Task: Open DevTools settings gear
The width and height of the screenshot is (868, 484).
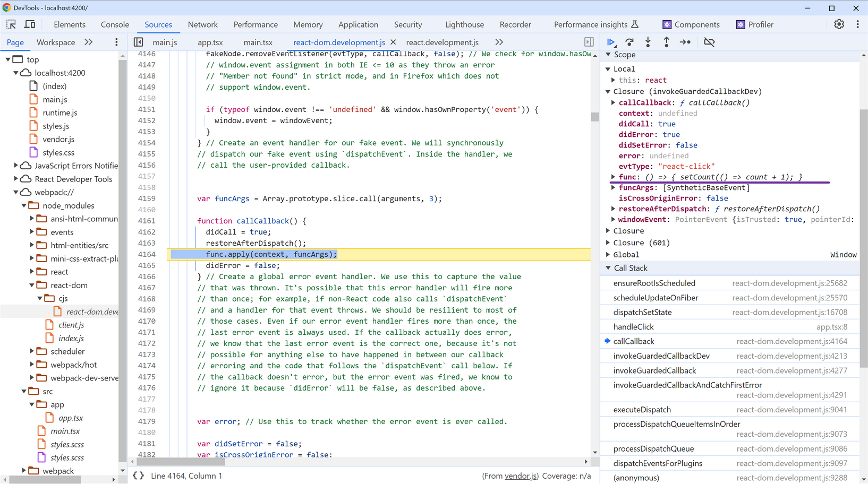Action: click(839, 24)
